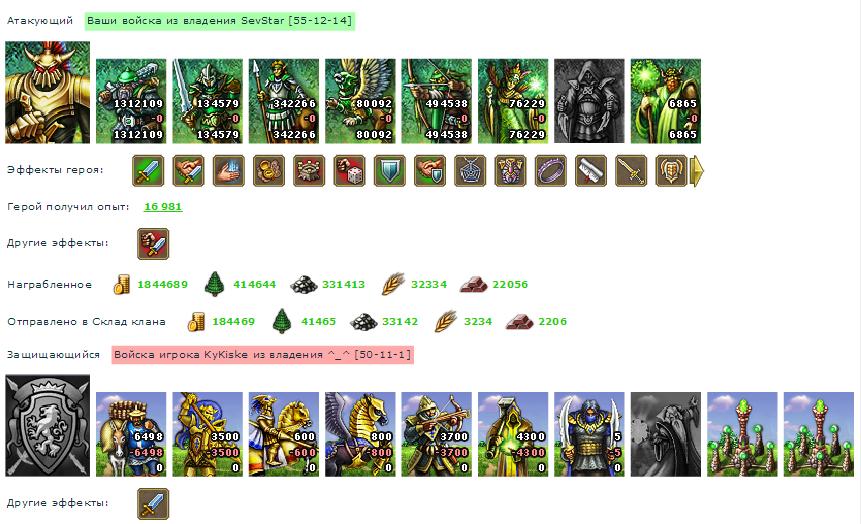Open defender label Войска игрока KyKiske

(x=262, y=355)
